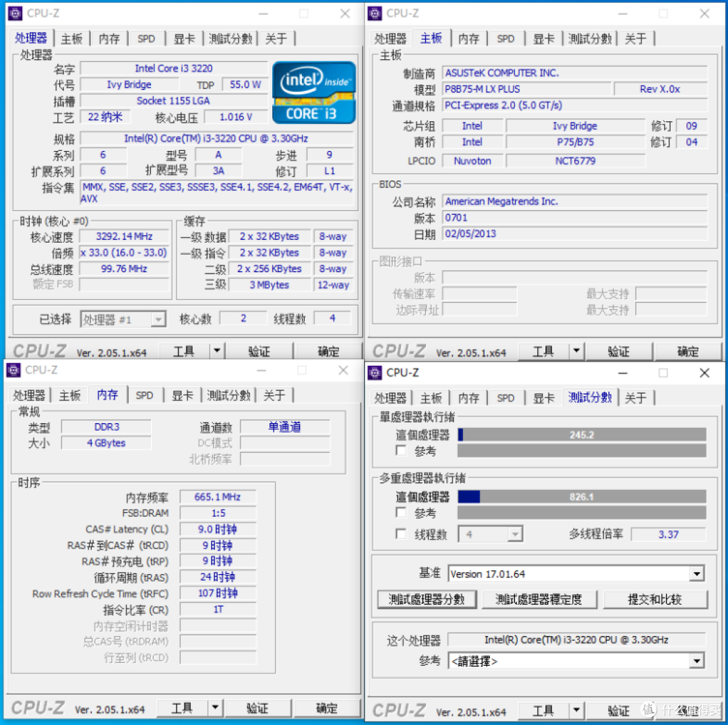728x725 pixels.
Task: Click memory frequency value 665.1 MHz
Action: (x=218, y=497)
